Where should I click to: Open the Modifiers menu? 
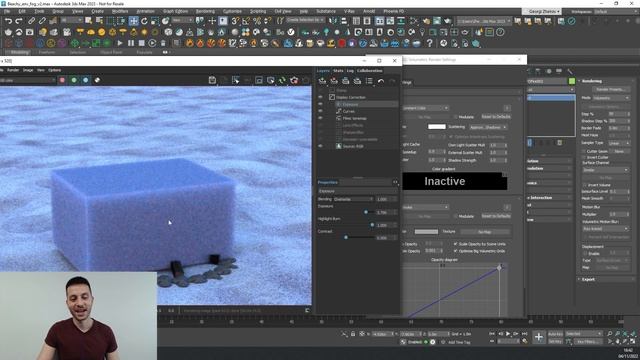point(120,11)
